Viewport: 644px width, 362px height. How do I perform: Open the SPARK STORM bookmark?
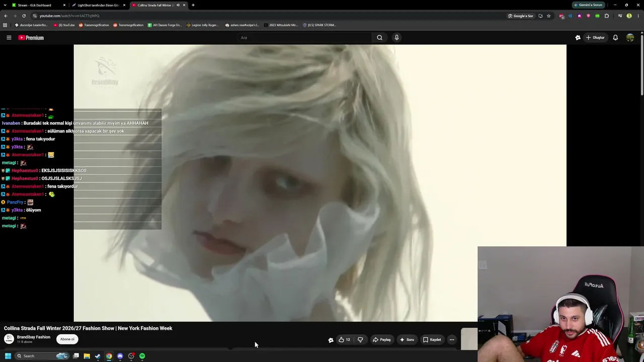pyautogui.click(x=319, y=25)
